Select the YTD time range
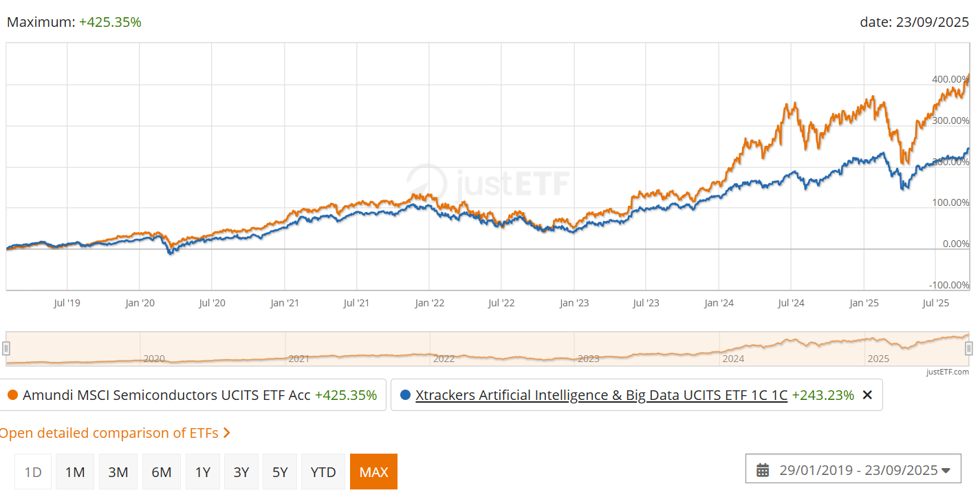 (323, 472)
